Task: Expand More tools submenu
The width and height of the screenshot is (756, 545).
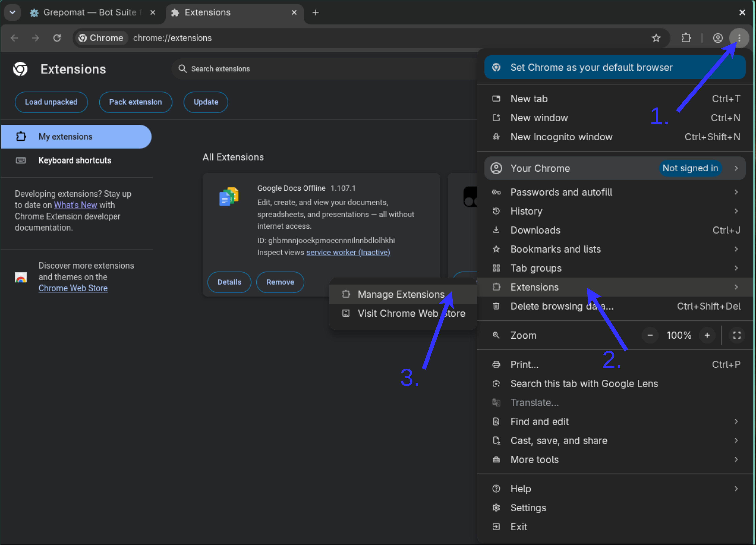Action: 615,459
